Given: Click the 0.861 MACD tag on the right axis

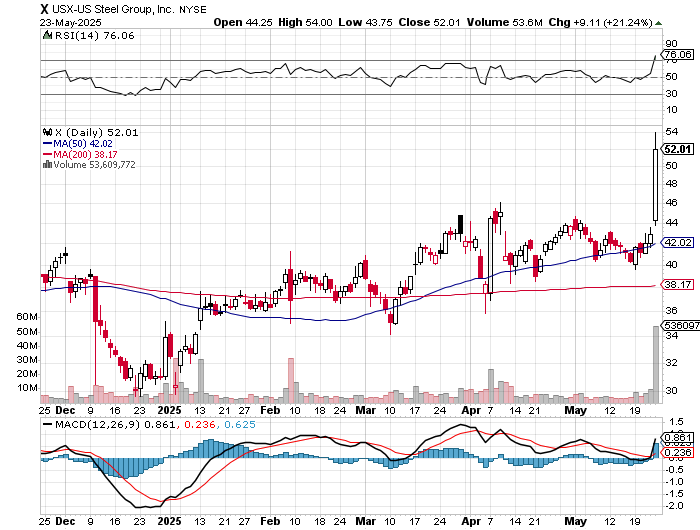Looking at the screenshot, I should [678, 438].
